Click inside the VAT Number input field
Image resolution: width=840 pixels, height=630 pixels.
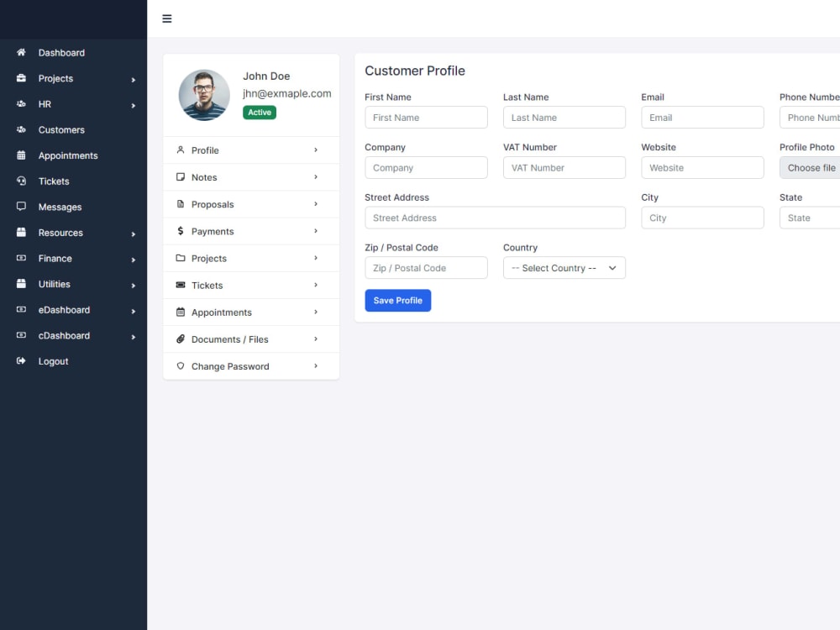pyautogui.click(x=564, y=167)
